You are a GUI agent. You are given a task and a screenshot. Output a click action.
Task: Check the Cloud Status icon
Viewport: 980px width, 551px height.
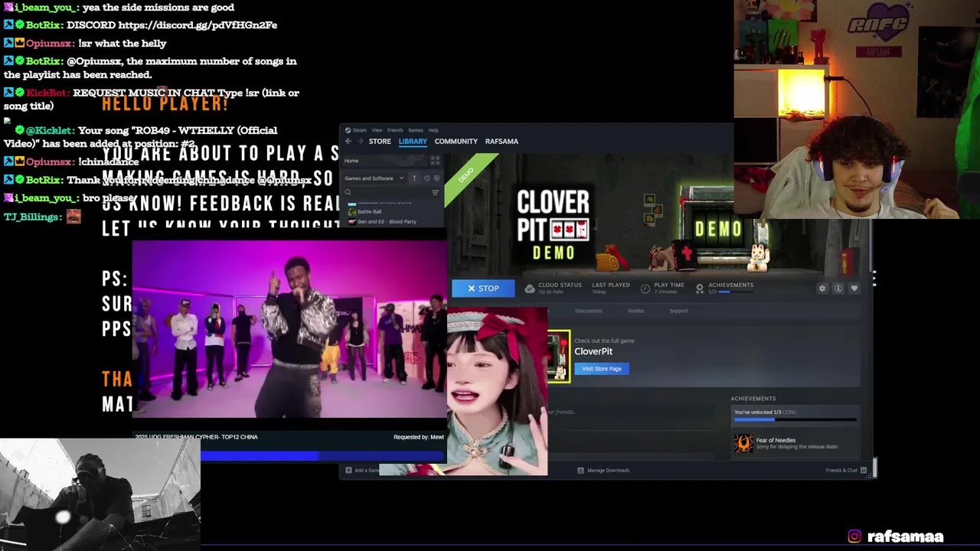[529, 289]
